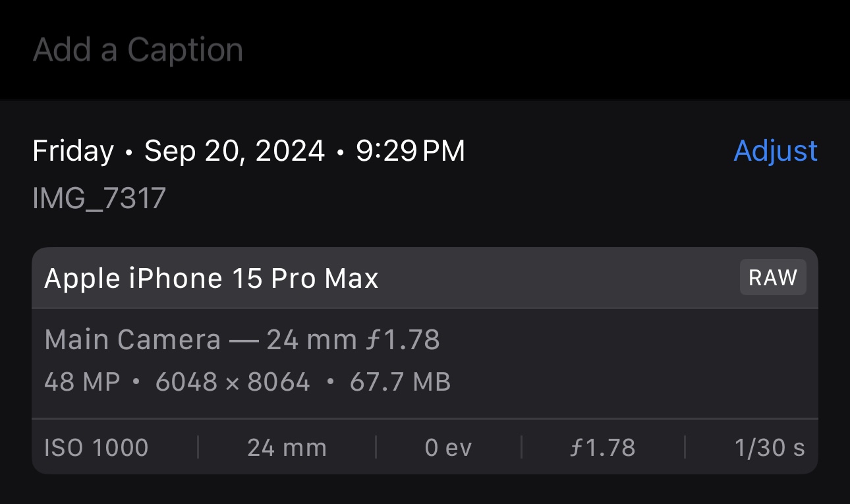Click the 24 mm focal length in the bottom row
Image resolution: width=850 pixels, height=504 pixels.
tap(287, 448)
